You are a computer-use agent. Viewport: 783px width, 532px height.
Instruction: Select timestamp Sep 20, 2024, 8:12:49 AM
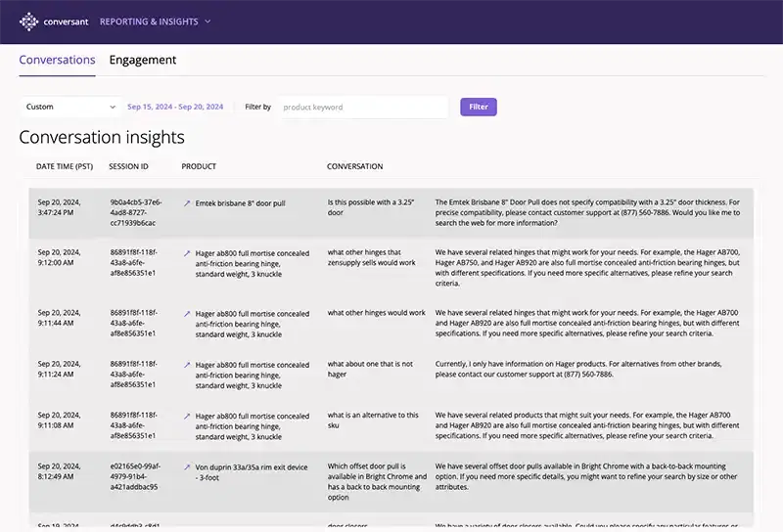[59, 471]
